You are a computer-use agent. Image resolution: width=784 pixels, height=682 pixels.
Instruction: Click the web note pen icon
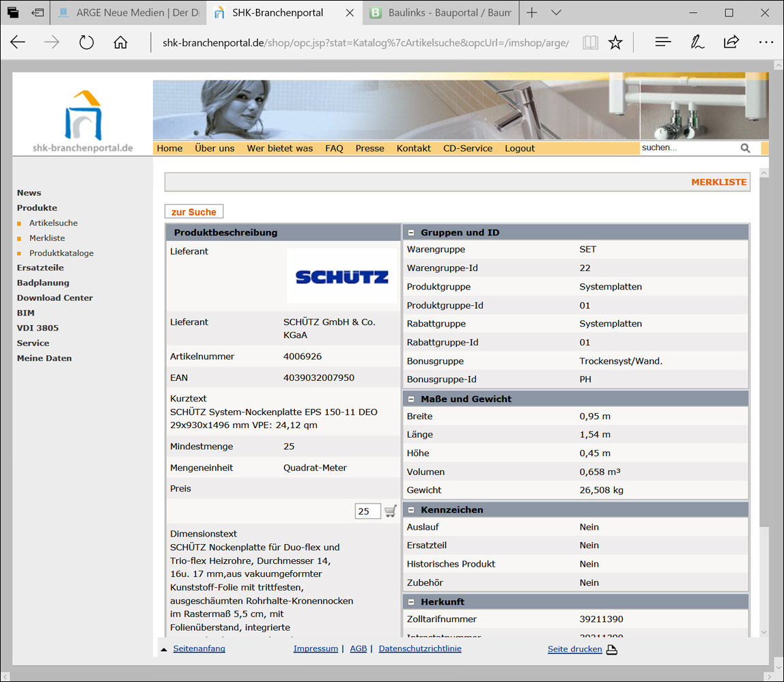click(697, 42)
